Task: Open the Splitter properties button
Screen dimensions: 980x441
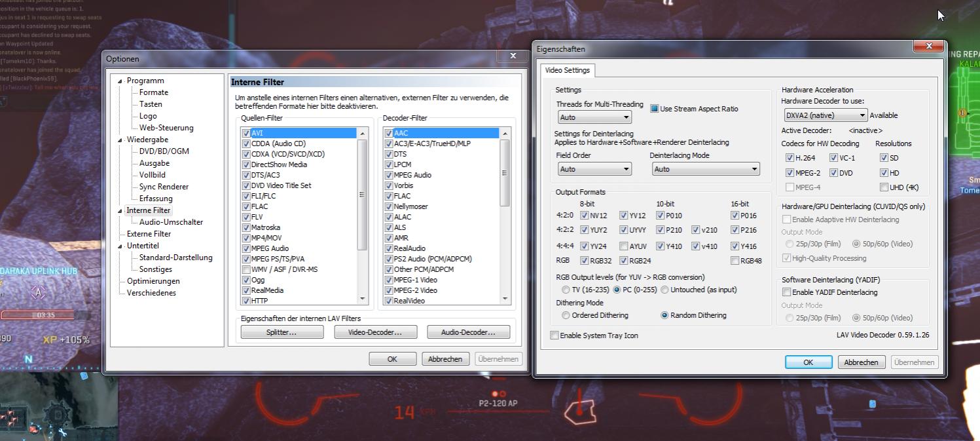Action: point(282,332)
